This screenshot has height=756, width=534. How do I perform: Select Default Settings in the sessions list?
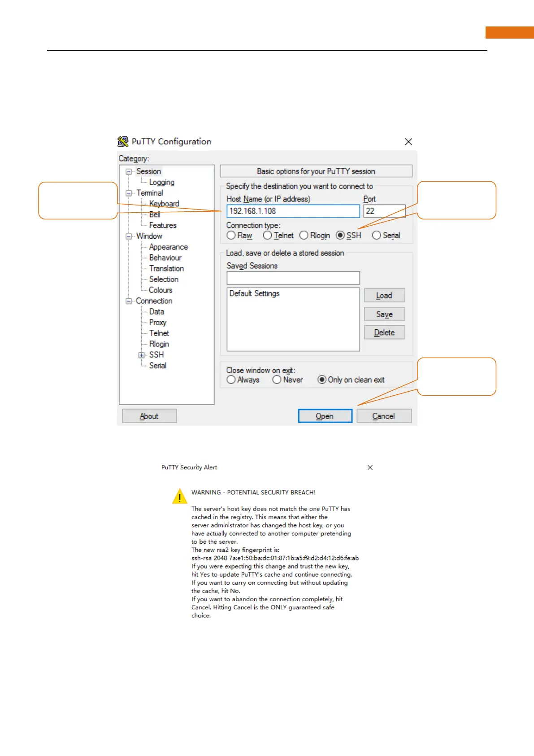pos(254,293)
